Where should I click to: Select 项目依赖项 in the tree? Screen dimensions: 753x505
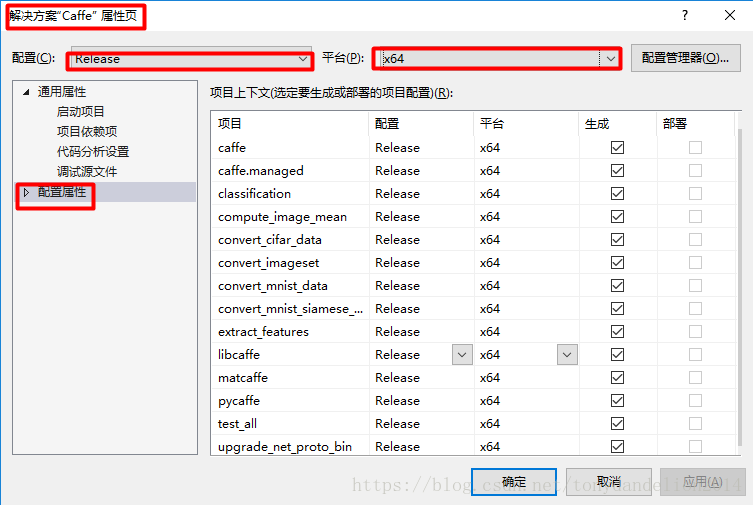(87, 132)
